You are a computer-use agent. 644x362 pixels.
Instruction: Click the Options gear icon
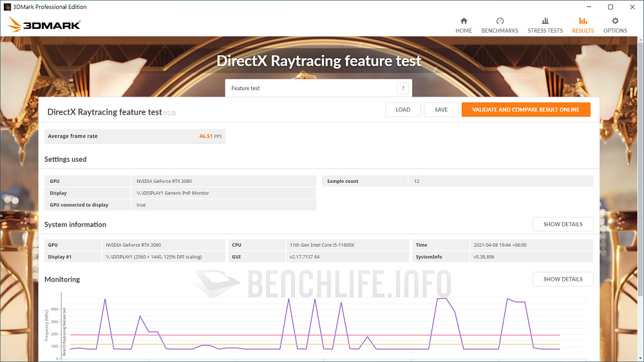tap(615, 21)
